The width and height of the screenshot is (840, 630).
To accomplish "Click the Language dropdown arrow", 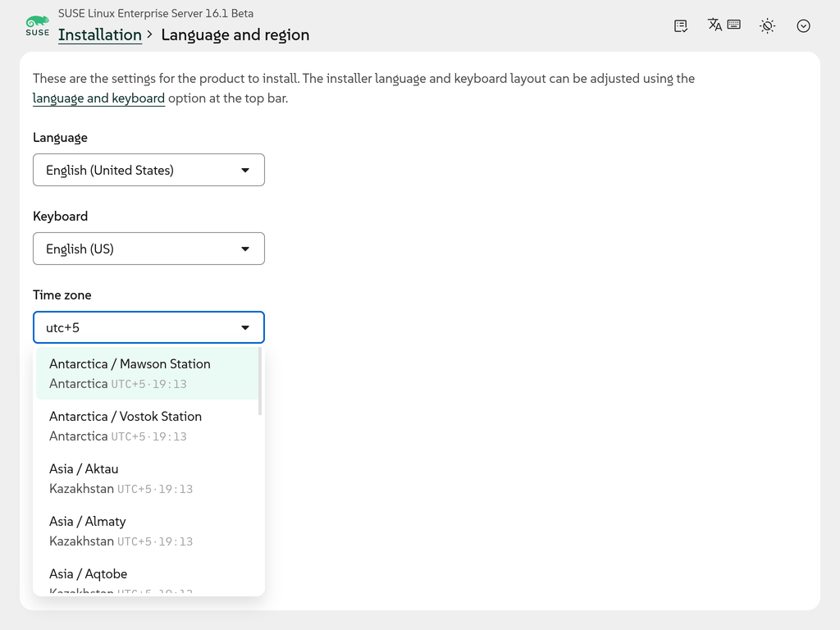I will tap(245, 171).
